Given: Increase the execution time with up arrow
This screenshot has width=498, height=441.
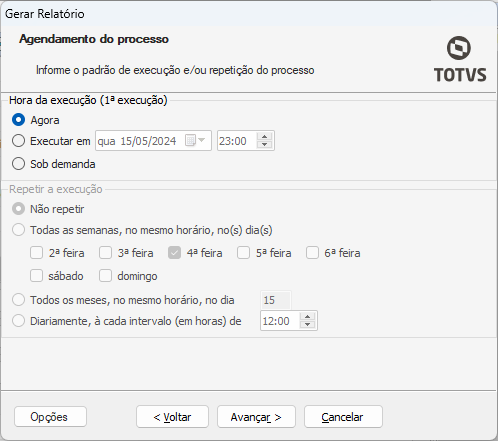Looking at the screenshot, I should (x=265, y=137).
